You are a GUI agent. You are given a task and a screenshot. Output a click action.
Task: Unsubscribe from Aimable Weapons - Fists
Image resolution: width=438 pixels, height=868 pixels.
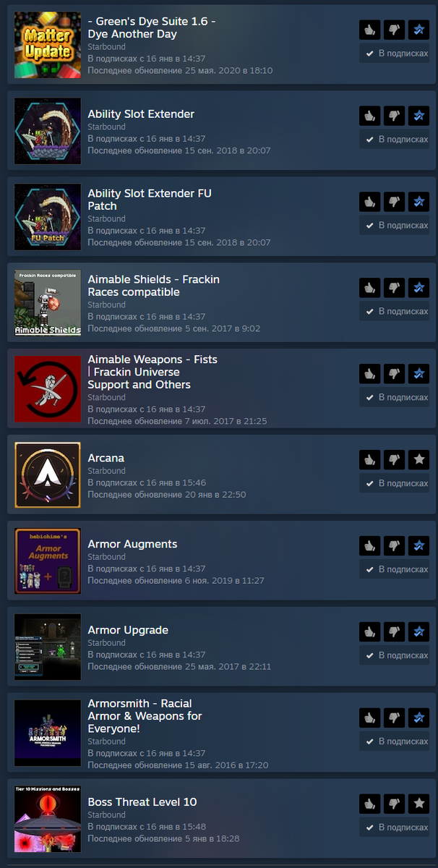coord(394,397)
